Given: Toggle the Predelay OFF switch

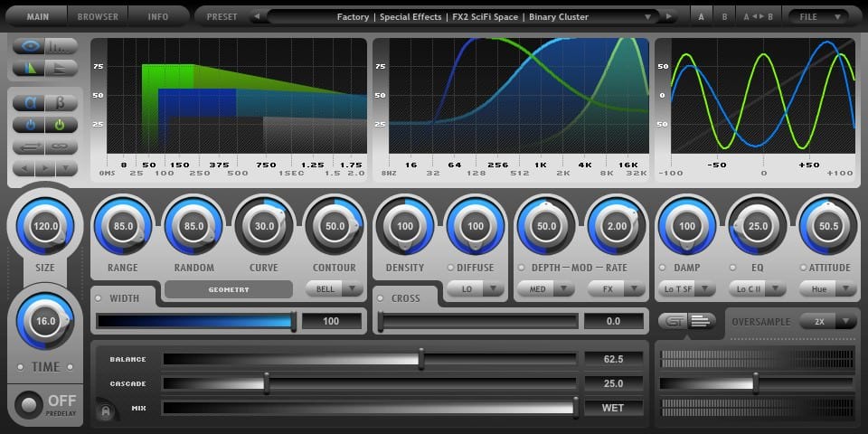Looking at the screenshot, I should [x=29, y=406].
